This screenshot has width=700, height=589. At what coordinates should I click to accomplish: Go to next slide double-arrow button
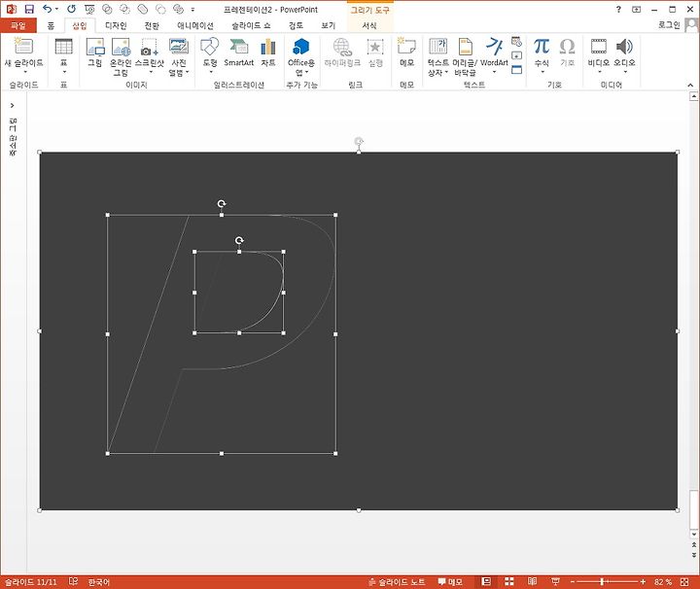[694, 555]
